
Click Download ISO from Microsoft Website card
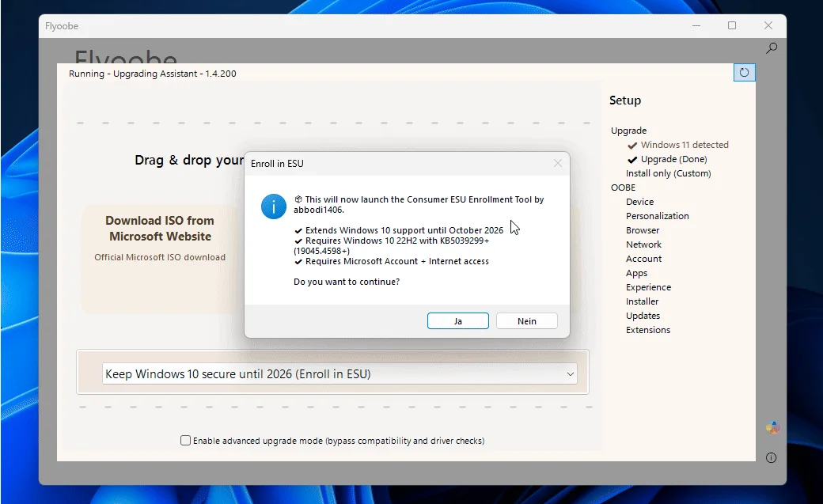click(x=160, y=258)
